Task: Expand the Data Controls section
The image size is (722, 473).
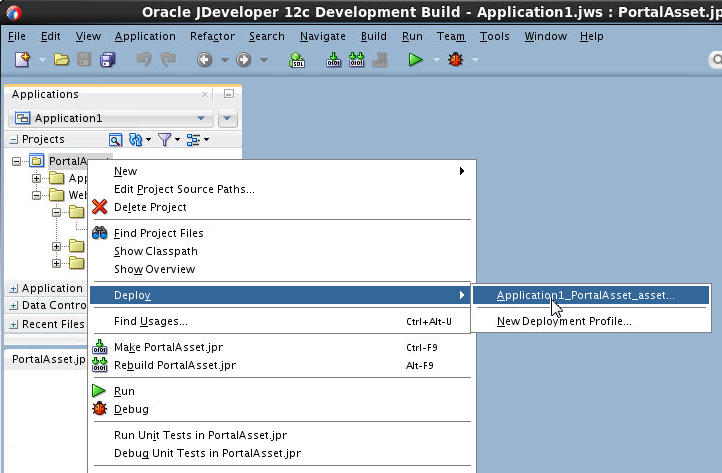Action: pos(14,305)
